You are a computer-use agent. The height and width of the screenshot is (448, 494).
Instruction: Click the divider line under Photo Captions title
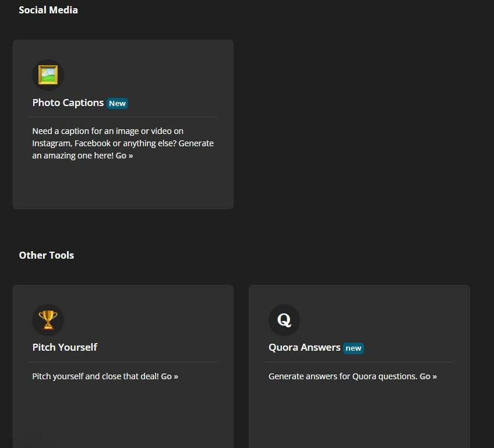click(123, 117)
